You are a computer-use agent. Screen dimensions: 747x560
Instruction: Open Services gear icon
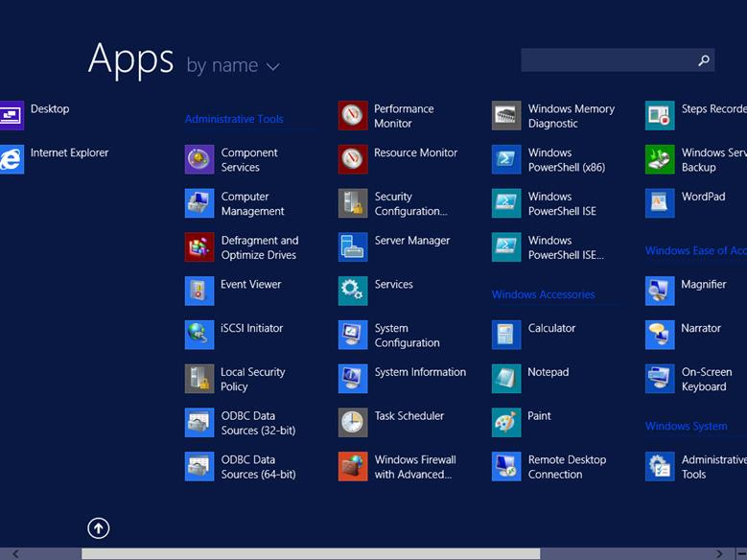click(353, 291)
